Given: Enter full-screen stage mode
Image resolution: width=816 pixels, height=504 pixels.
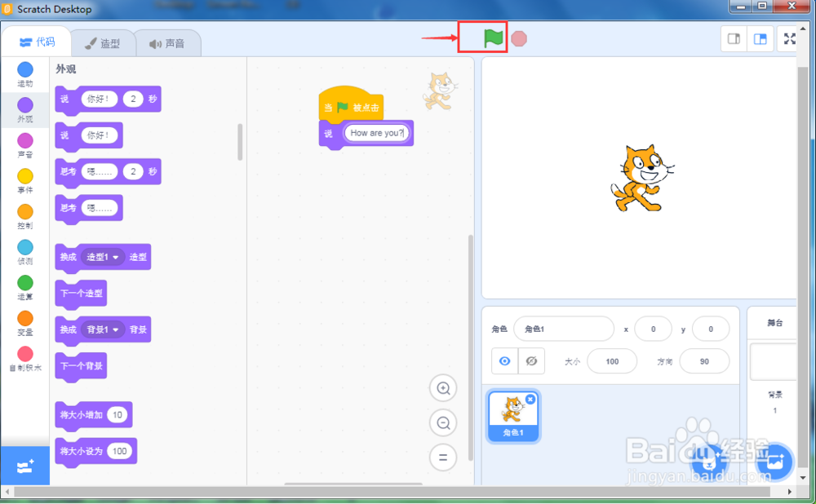Looking at the screenshot, I should (788, 38).
